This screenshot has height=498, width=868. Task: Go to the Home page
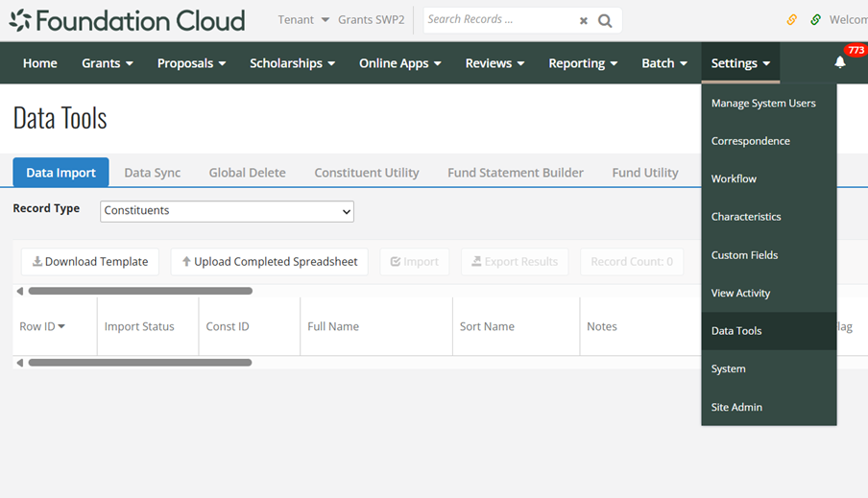[x=40, y=63]
